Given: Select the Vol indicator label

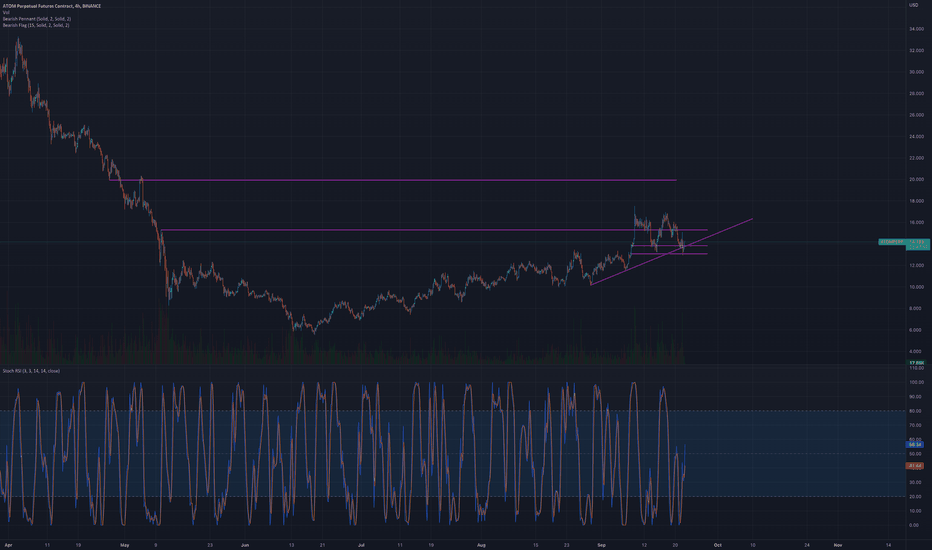Looking at the screenshot, I should click(6, 12).
